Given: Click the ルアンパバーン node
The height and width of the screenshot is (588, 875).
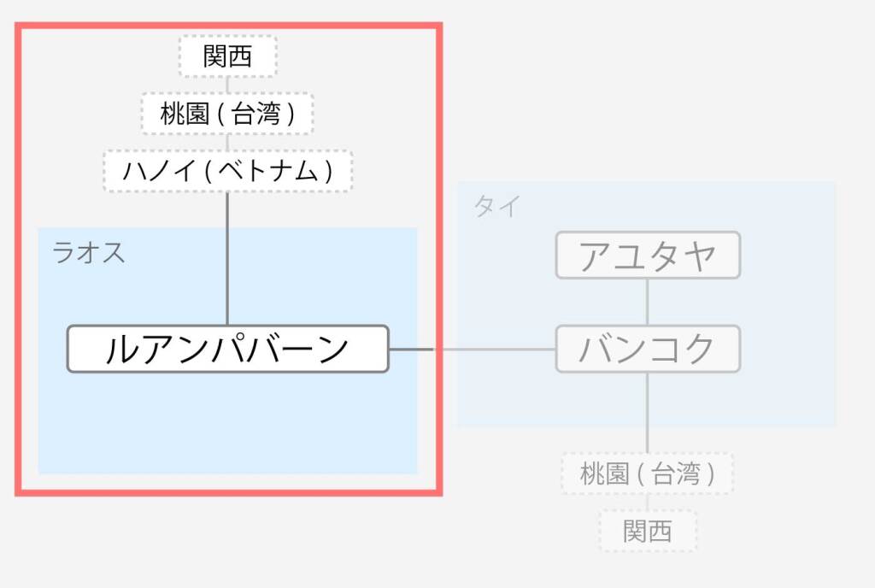Looking at the screenshot, I should [x=227, y=349].
